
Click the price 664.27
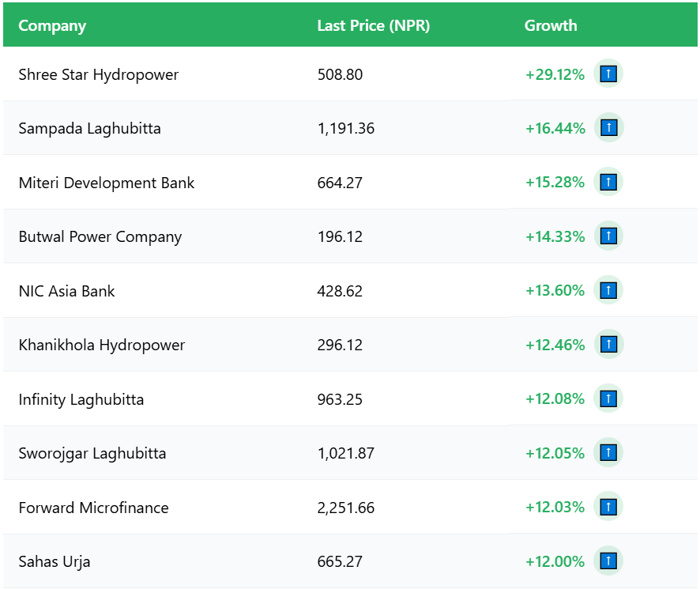[x=340, y=183]
